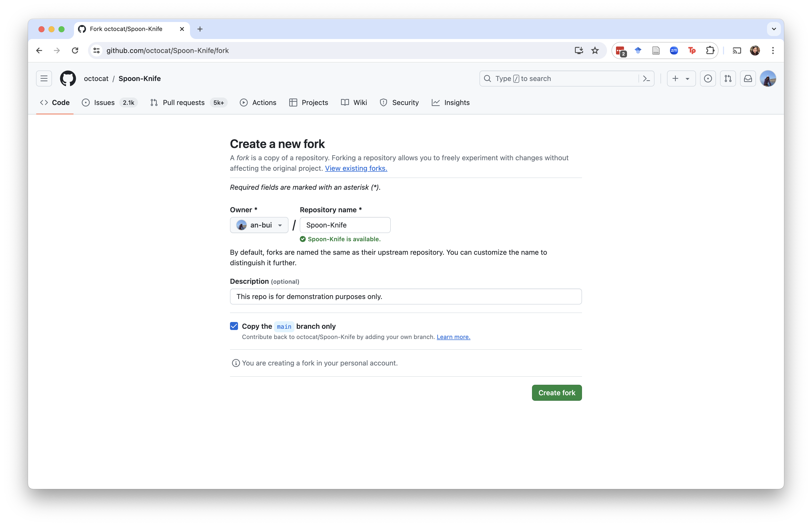Expand the Chrome tab search chevron
Screen dimensions: 812x526
click(x=774, y=29)
